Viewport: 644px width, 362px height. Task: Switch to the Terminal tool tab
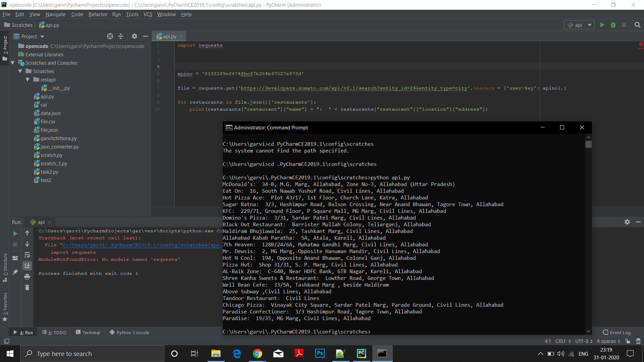[88, 333]
